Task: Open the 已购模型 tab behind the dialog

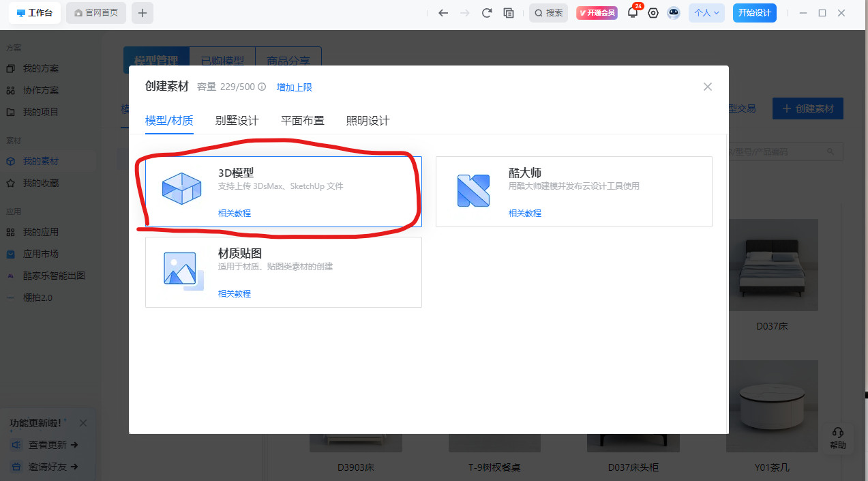Action: click(x=222, y=61)
